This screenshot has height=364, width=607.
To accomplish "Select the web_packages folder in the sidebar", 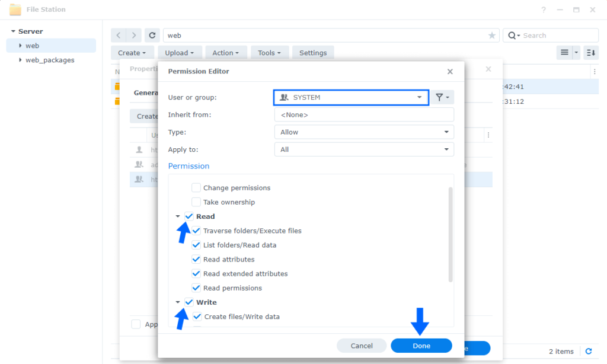I will point(50,60).
